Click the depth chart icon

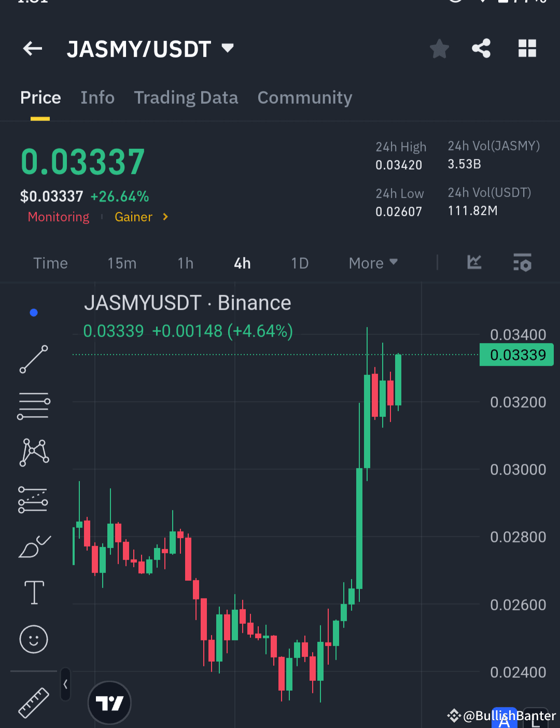point(474,263)
